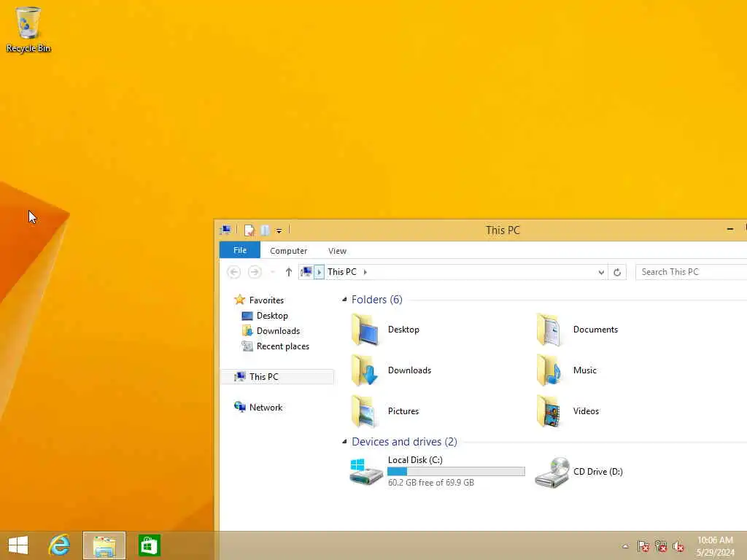Image resolution: width=747 pixels, height=560 pixels.
Task: Expand the chevron after This PC breadcrumb
Action: (x=365, y=272)
